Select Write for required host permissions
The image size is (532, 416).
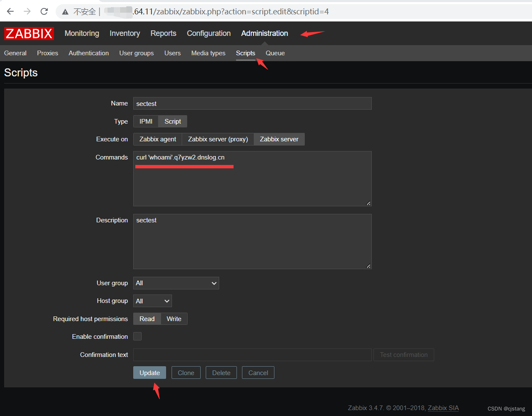(174, 319)
